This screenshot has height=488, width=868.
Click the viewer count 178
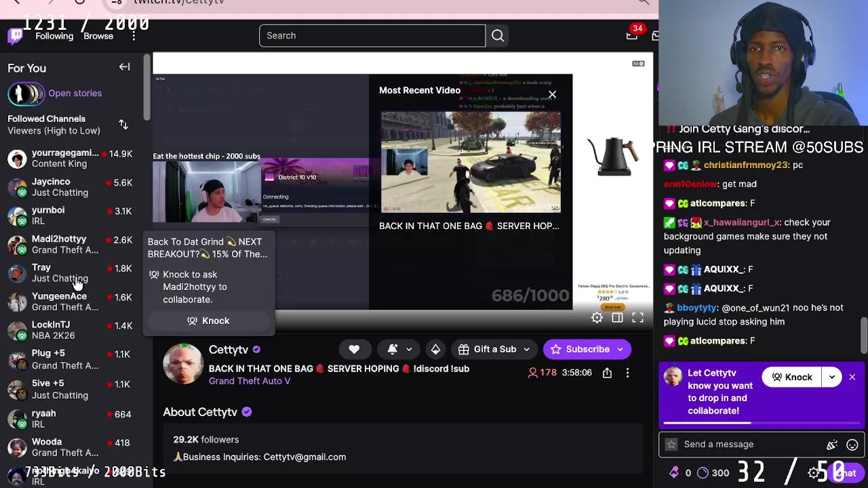(x=542, y=373)
